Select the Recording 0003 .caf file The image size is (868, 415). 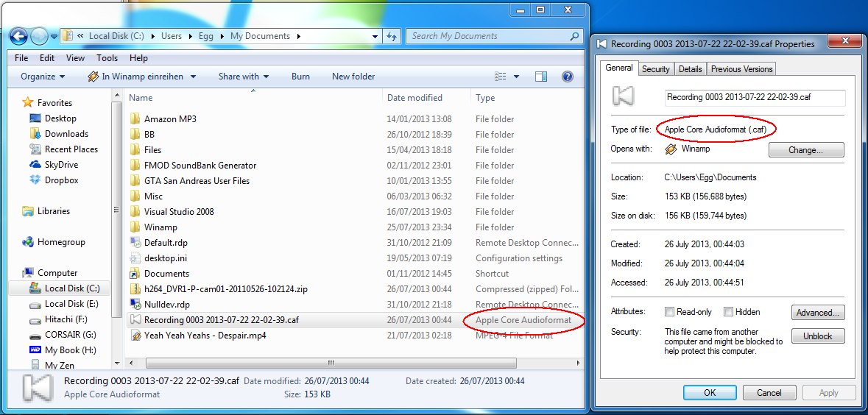222,319
